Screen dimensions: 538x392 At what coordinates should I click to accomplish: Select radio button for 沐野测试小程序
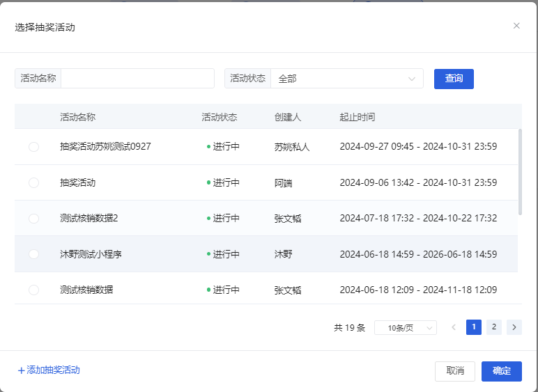click(33, 254)
